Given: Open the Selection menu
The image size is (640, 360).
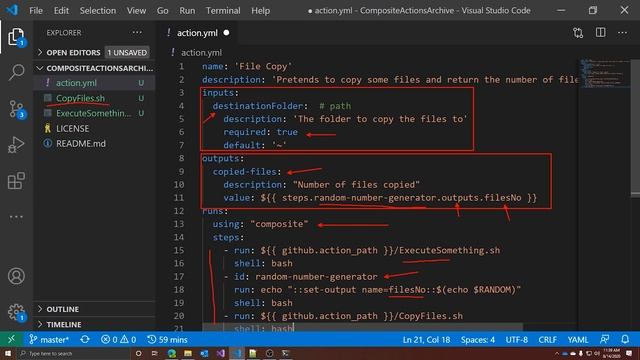Looking at the screenshot, I should point(98,11).
